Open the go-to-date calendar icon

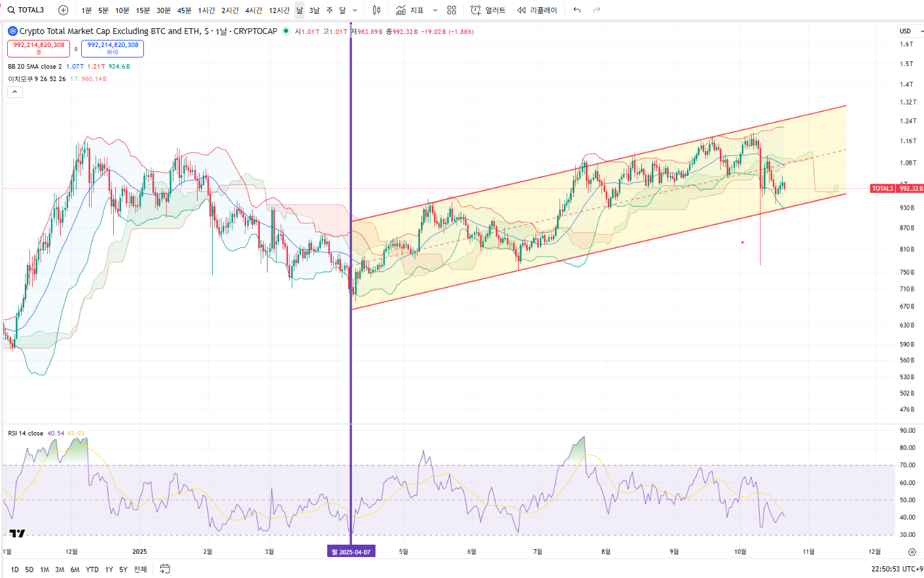[x=165, y=569]
